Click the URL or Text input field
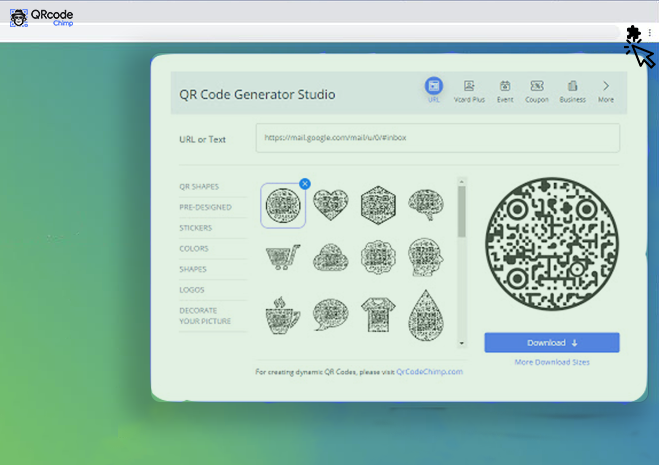The height and width of the screenshot is (465, 659). tap(437, 137)
